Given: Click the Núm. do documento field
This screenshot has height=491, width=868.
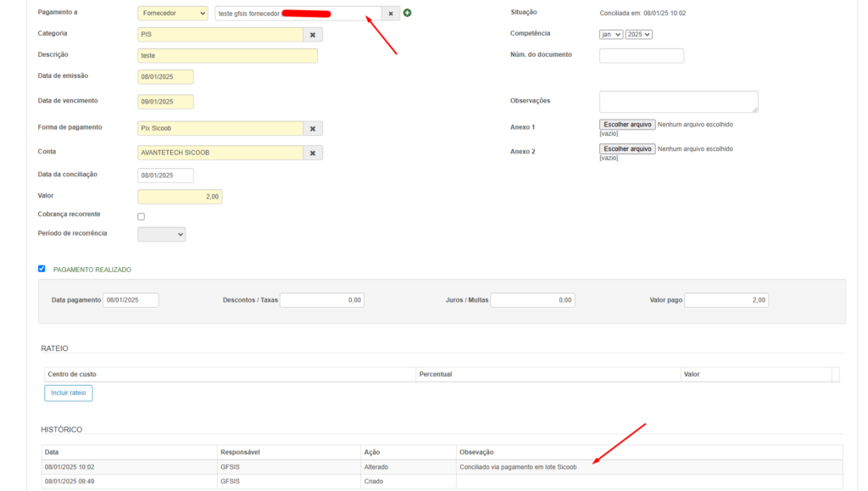Looking at the screenshot, I should (x=641, y=56).
